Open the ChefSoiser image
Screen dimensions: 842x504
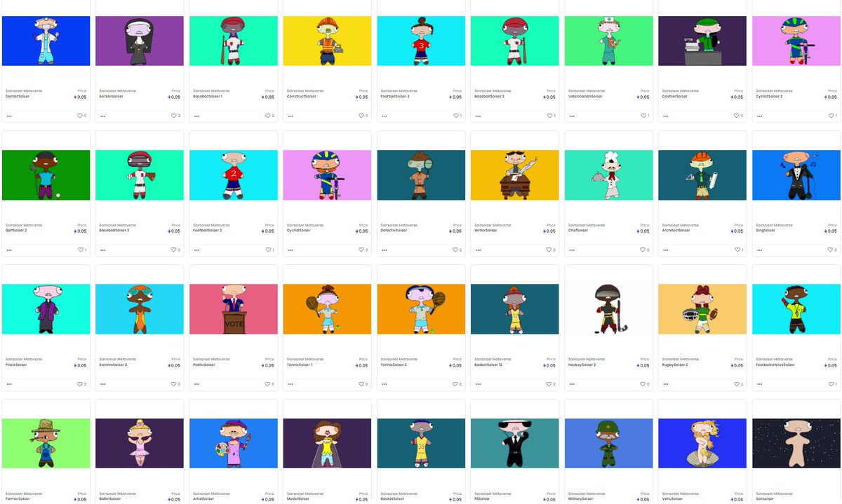pyautogui.click(x=608, y=175)
